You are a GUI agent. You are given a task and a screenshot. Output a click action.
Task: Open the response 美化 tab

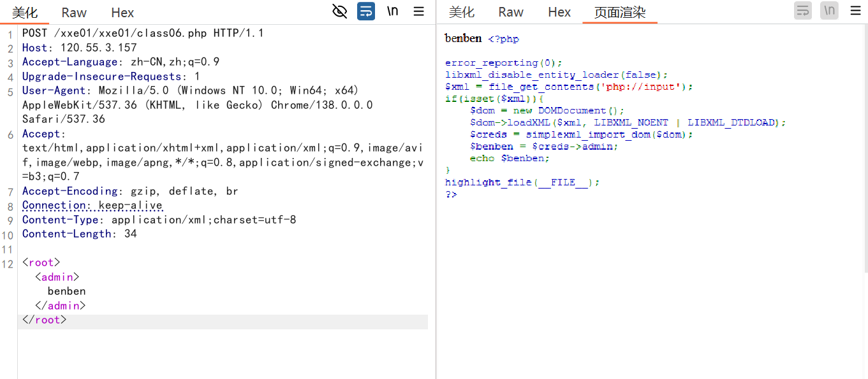[x=462, y=12]
